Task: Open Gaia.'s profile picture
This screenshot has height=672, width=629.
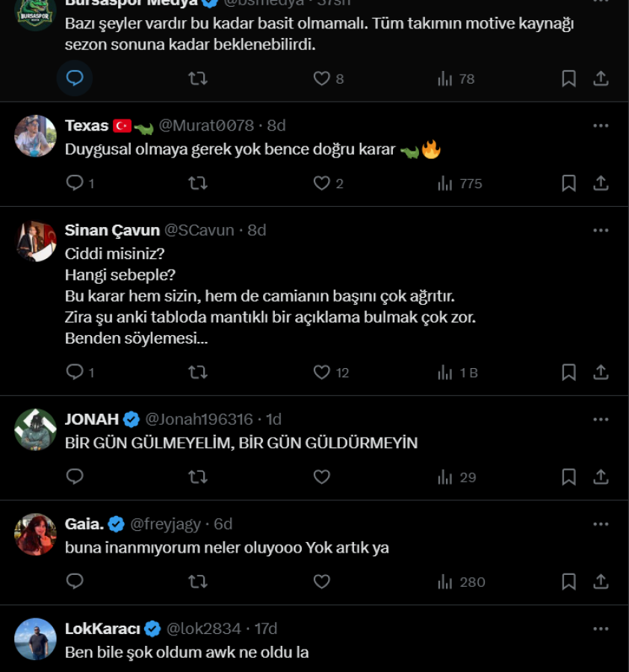Action: click(36, 535)
